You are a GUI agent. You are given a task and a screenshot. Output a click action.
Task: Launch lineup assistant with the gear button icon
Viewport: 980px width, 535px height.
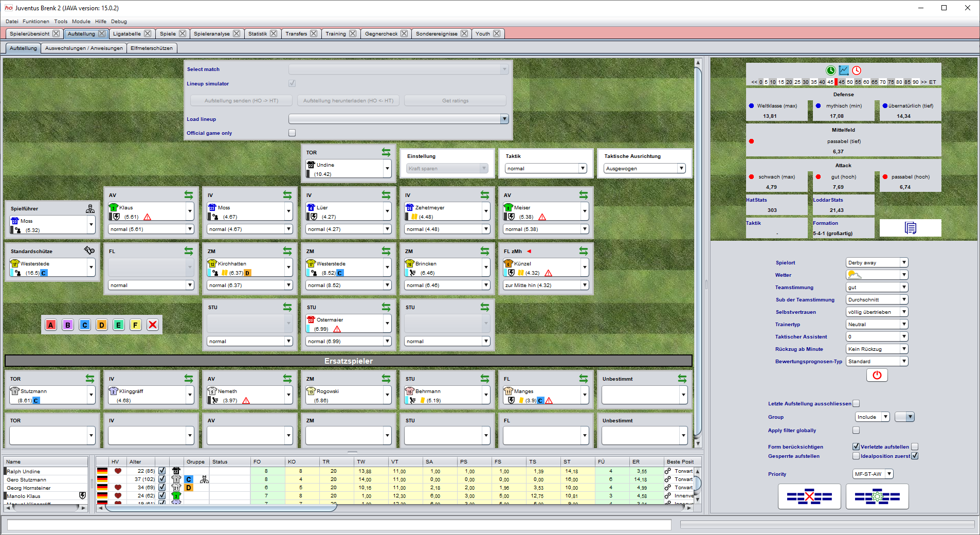click(x=877, y=496)
